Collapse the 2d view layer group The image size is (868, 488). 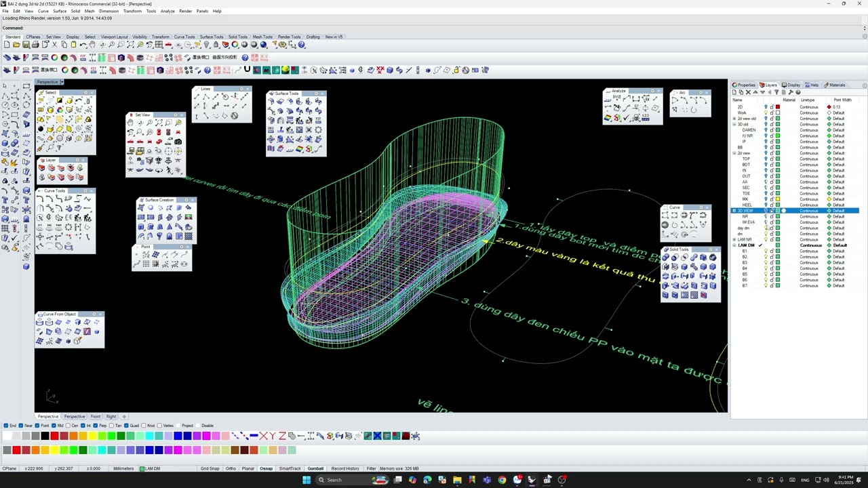(734, 153)
